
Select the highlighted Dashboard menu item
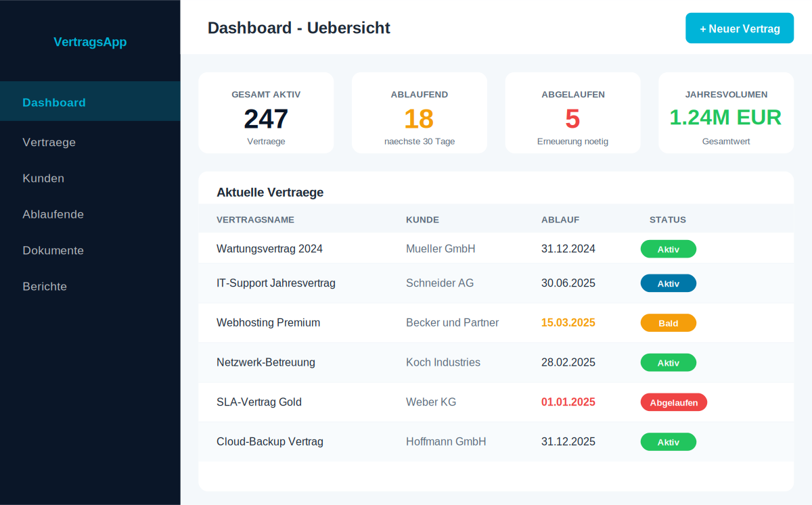coord(54,102)
